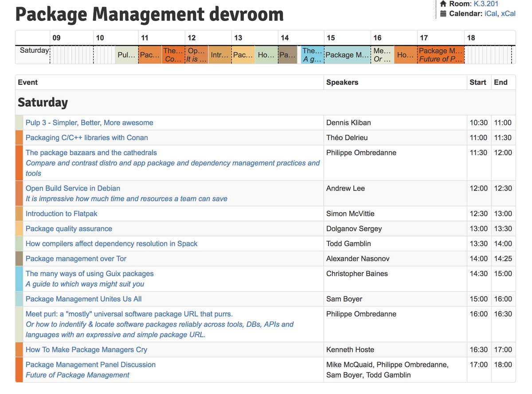Click the 14:25 end time cell
The image size is (532, 394).
[503, 259]
